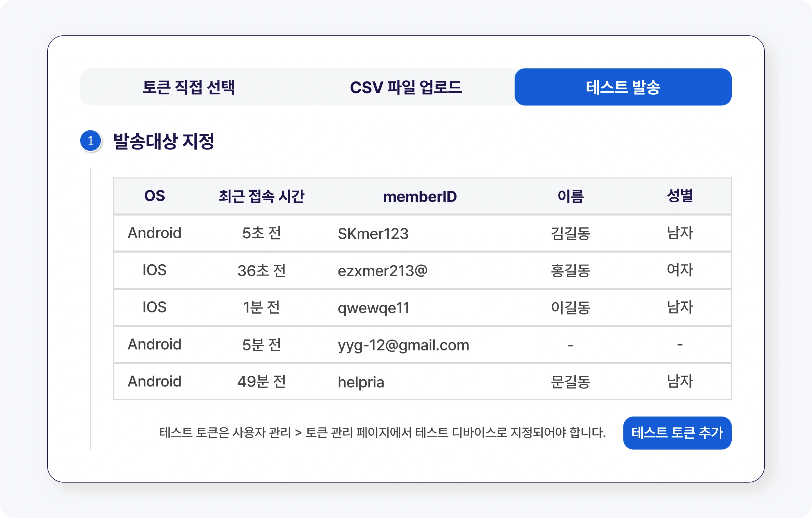
Task: Sort by 최근 접속 시간 header
Action: coord(261,196)
